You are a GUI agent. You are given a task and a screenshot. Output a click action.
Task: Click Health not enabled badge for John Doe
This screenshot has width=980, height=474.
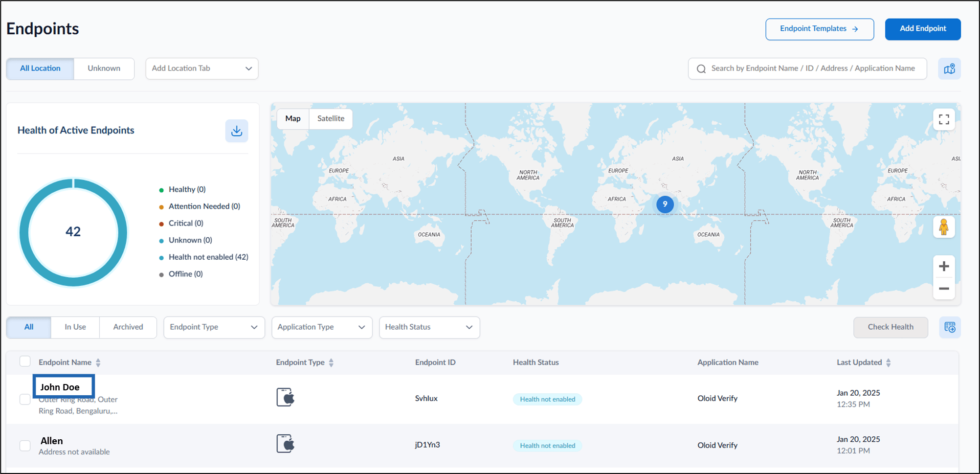(x=547, y=399)
